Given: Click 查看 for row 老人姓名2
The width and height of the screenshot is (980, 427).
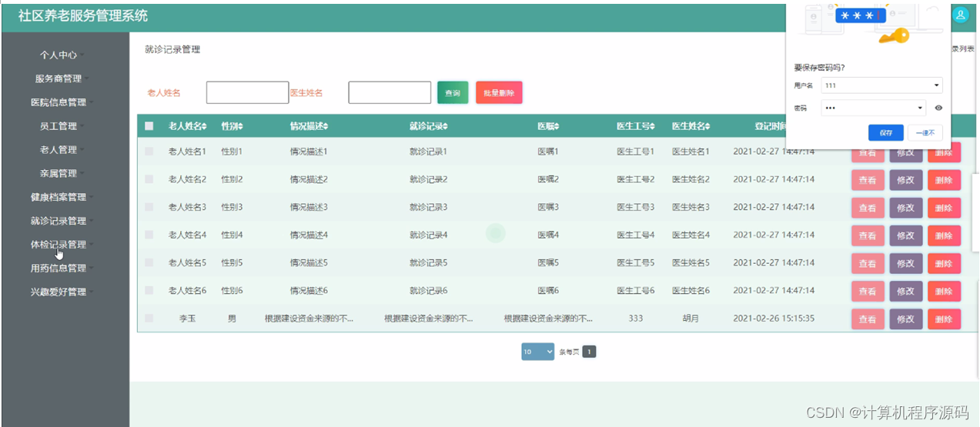Looking at the screenshot, I should pos(868,180).
